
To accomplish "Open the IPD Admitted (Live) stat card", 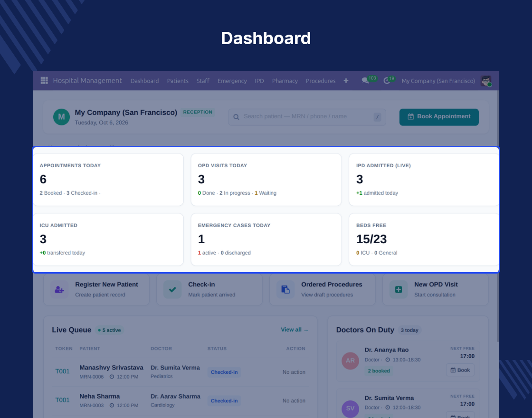I will 424,180.
